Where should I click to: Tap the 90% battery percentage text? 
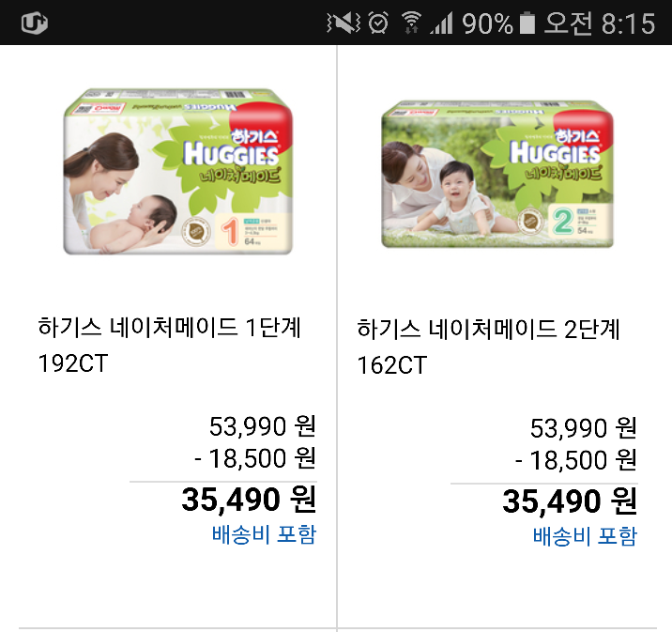[487, 23]
